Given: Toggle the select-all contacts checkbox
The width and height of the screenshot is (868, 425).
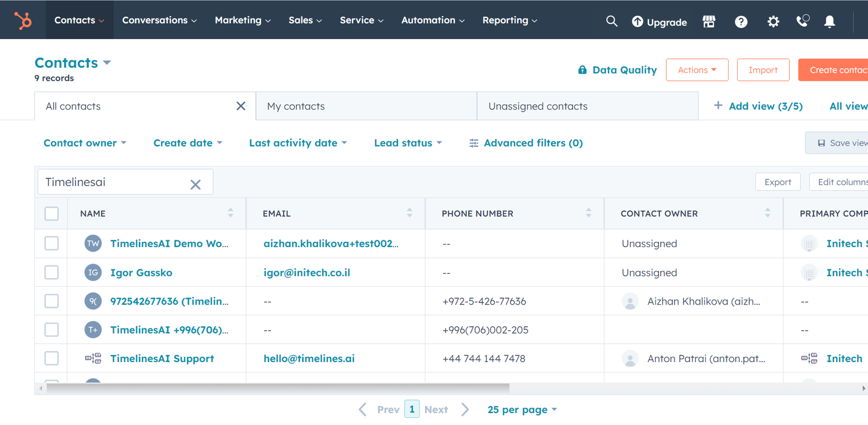Looking at the screenshot, I should 52,214.
